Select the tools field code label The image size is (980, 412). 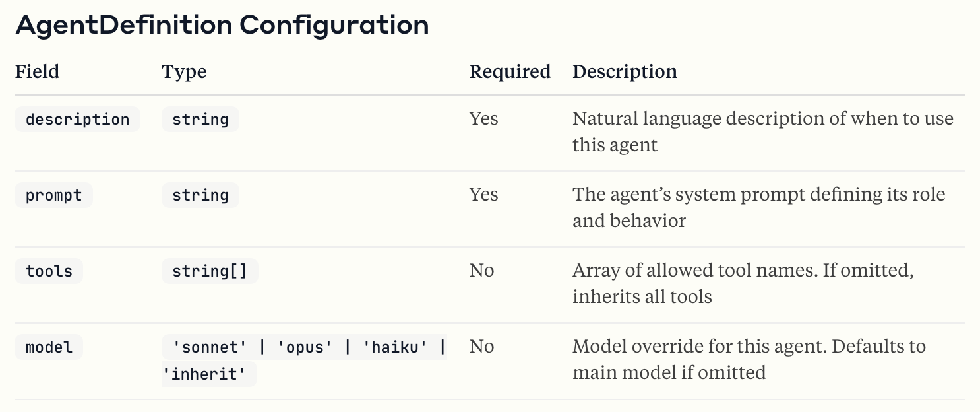(49, 271)
